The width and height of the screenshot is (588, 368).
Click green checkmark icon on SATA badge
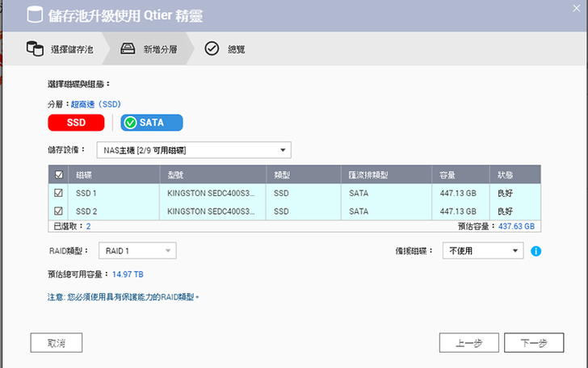point(130,123)
